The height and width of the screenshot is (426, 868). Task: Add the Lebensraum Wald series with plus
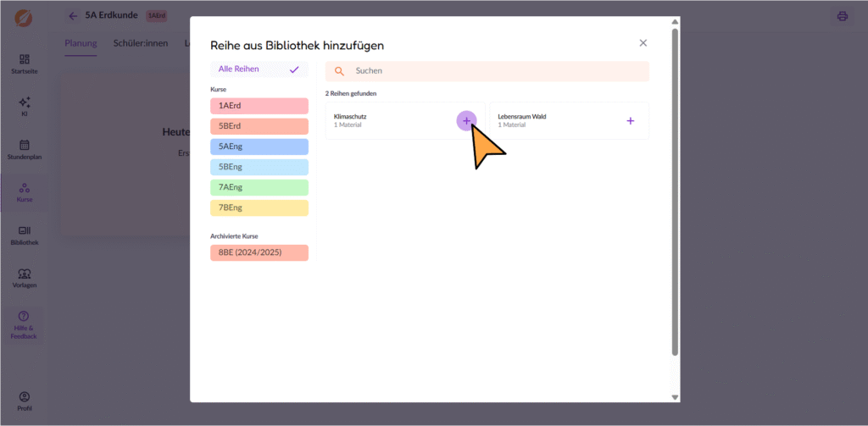coord(630,121)
